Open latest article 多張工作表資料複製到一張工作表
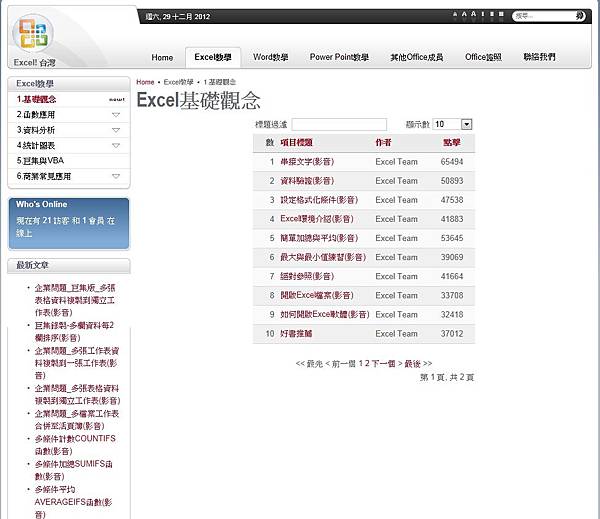This screenshot has height=519, width=600. point(77,363)
